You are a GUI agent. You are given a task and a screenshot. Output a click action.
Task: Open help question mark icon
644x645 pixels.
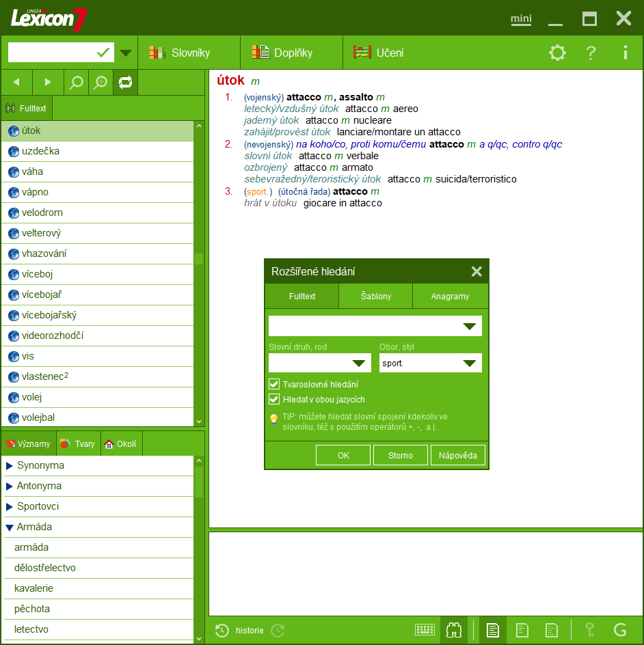point(591,53)
